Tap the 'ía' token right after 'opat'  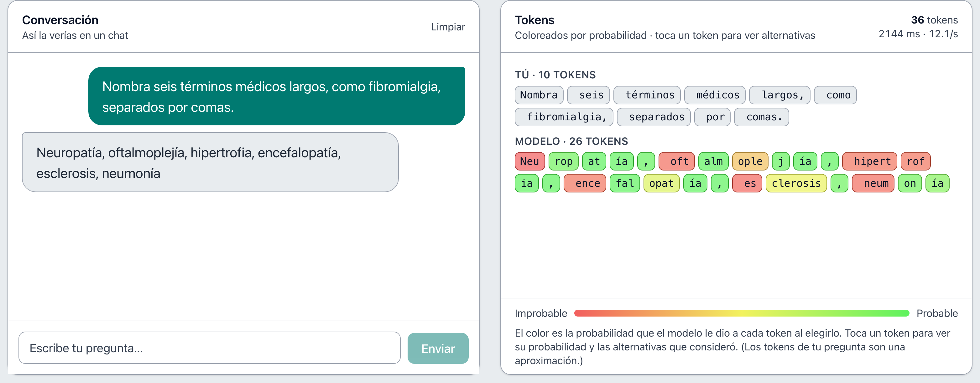tap(695, 183)
